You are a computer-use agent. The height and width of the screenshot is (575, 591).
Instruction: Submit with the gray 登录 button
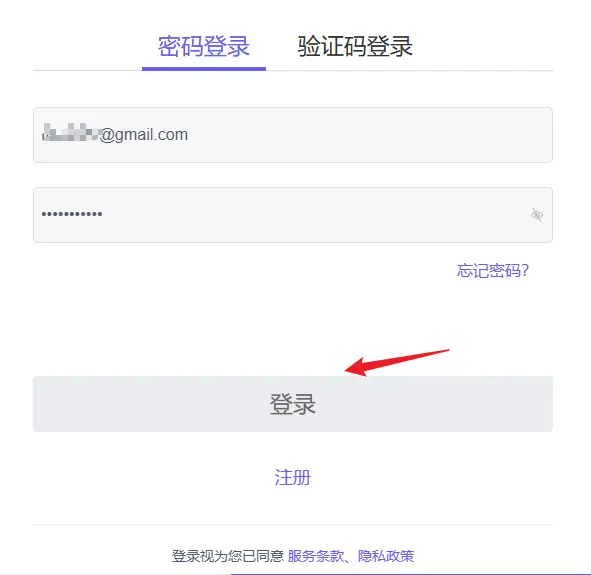click(293, 404)
